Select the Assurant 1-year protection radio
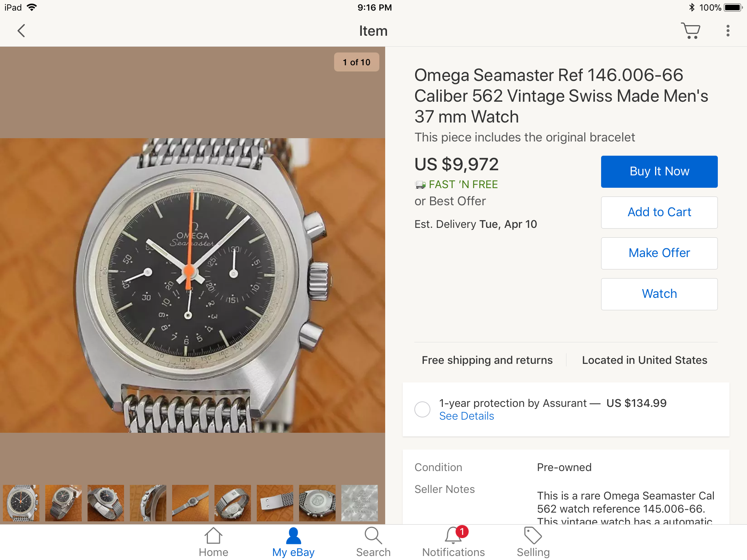Screen dimensions: 747x560 pyautogui.click(x=422, y=409)
